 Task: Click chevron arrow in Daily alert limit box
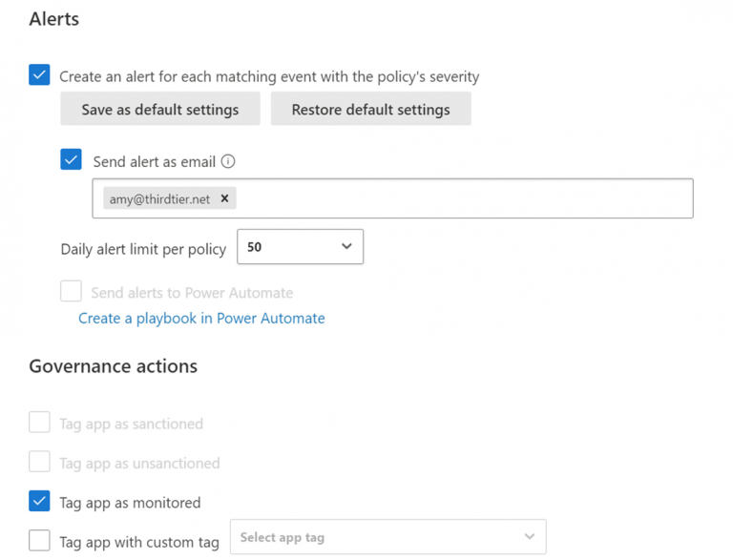click(346, 247)
